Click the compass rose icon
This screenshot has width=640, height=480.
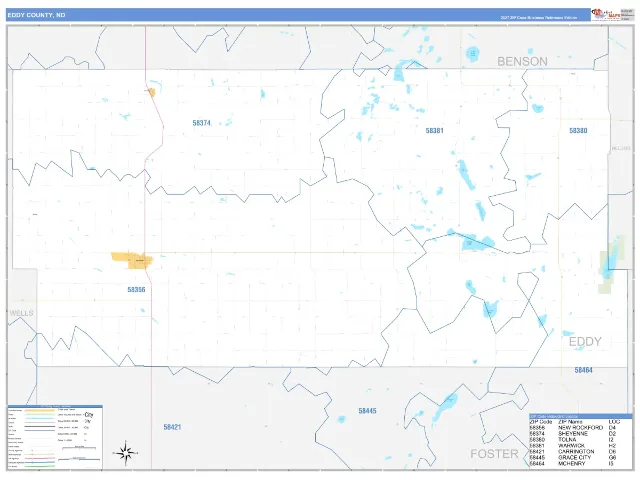point(125,453)
